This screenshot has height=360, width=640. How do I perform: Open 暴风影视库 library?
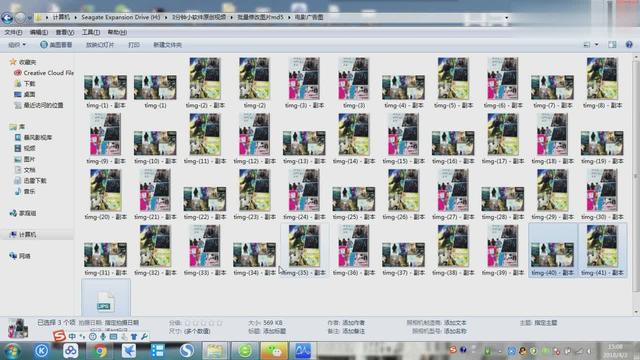pos(33,138)
